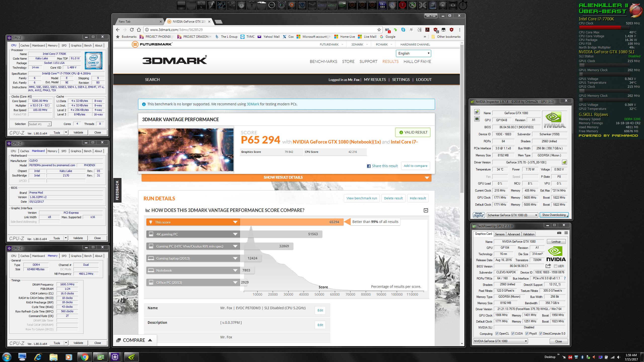Viewport: 644px width, 362px height.
Task: Click the Chrome home icon
Action: click(x=139, y=30)
